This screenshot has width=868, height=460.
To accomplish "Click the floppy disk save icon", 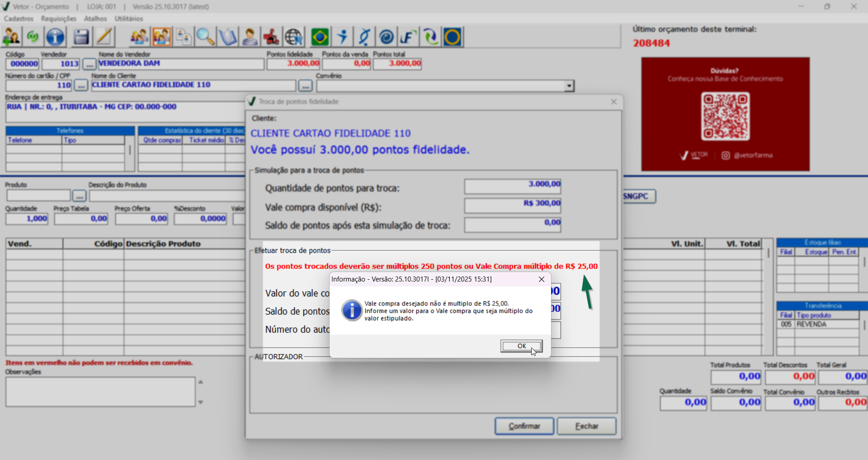I will tap(81, 37).
